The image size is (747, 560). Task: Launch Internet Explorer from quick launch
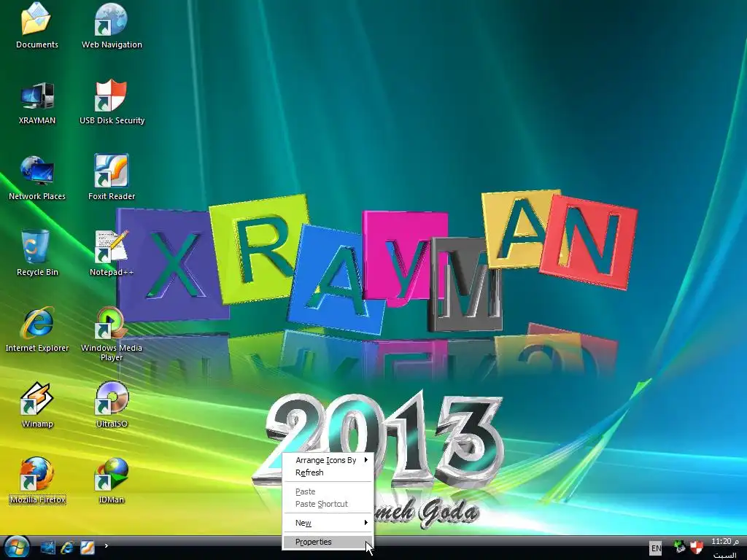[67, 547]
